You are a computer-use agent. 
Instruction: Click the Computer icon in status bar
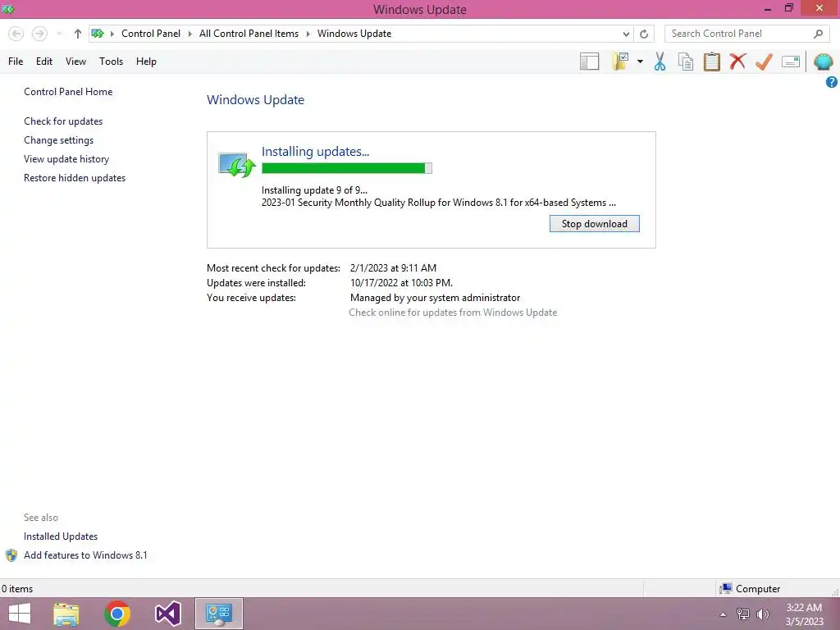[726, 588]
